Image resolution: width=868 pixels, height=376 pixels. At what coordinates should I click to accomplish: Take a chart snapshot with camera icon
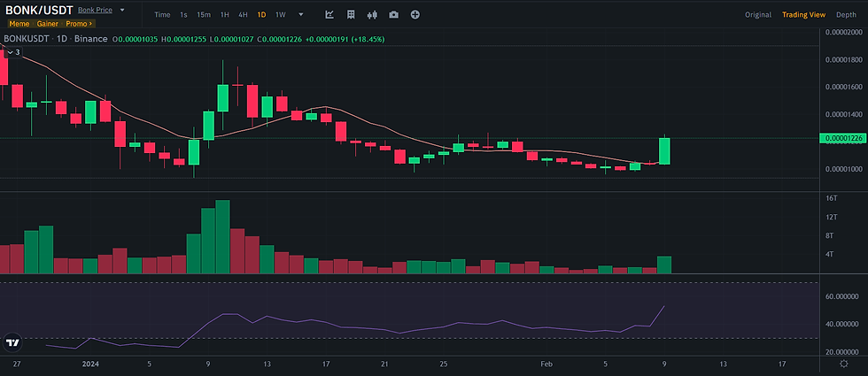click(x=393, y=15)
